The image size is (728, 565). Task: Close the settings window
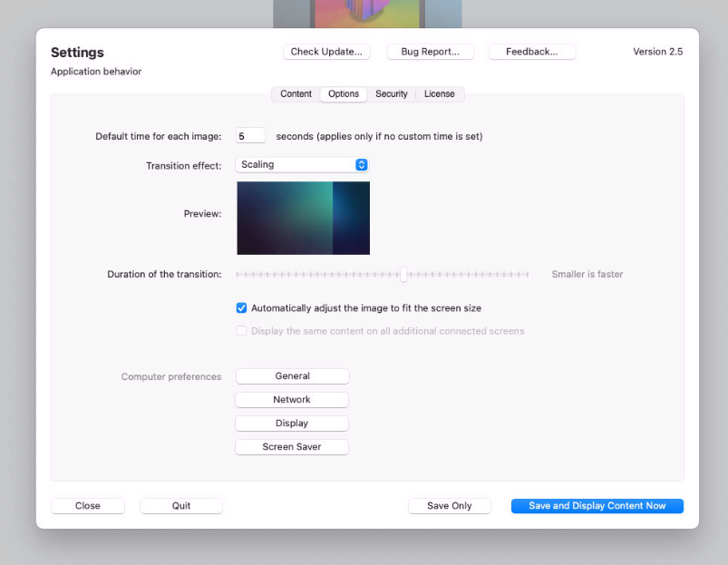coord(88,505)
